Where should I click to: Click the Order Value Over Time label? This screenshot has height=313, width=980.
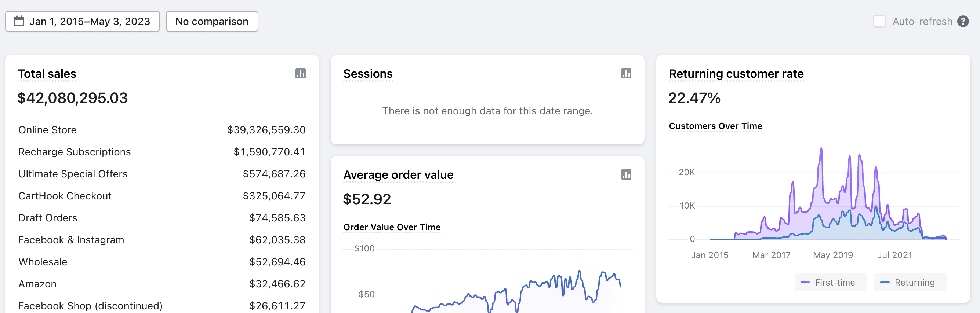pyautogui.click(x=392, y=227)
